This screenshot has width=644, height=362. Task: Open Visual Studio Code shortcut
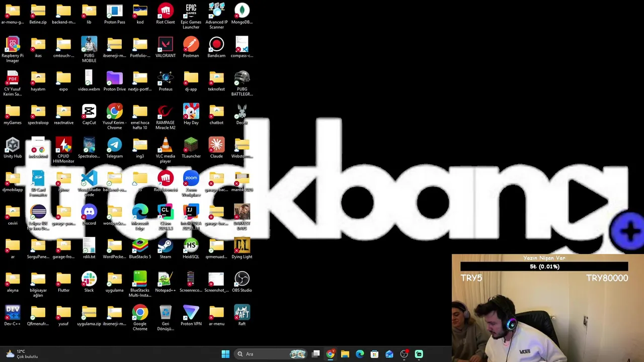tap(89, 184)
